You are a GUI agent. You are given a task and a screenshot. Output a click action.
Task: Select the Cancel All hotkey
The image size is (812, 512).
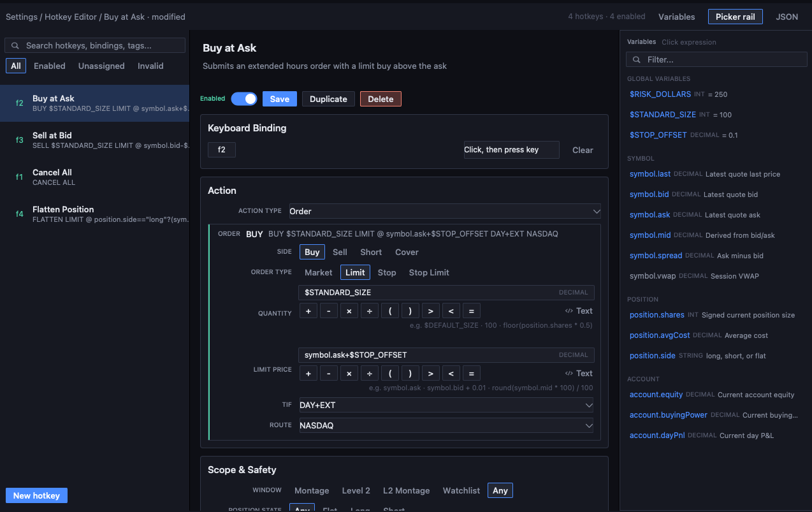coord(94,177)
